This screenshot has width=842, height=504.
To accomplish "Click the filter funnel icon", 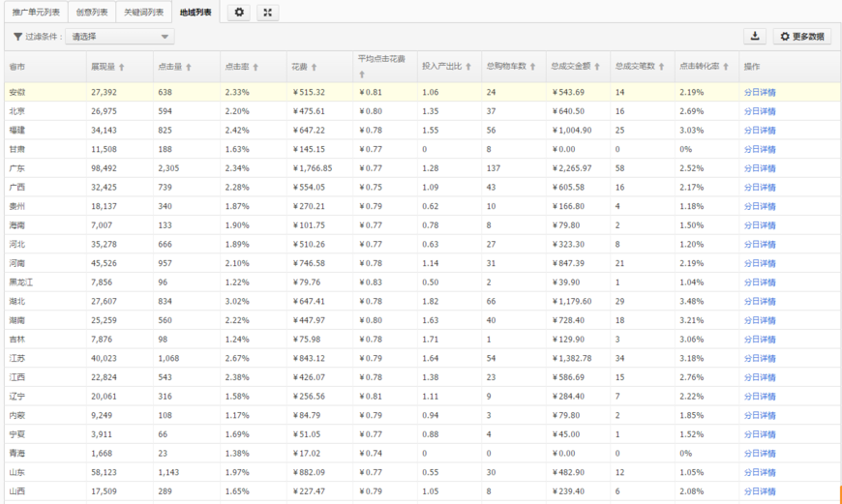I will click(17, 37).
